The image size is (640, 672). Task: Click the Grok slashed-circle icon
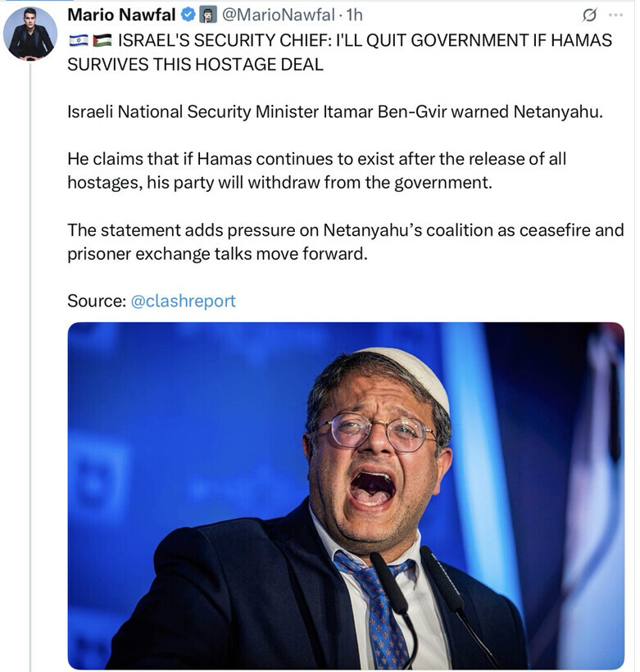click(588, 16)
